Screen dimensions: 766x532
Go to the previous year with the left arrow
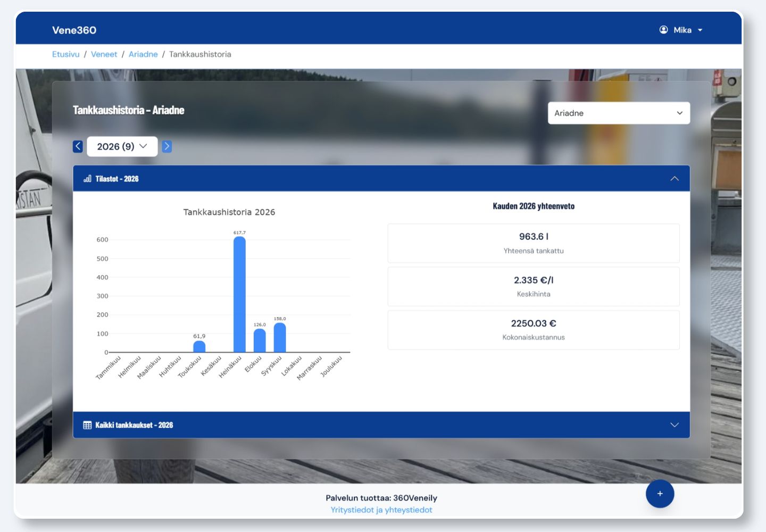coord(78,146)
